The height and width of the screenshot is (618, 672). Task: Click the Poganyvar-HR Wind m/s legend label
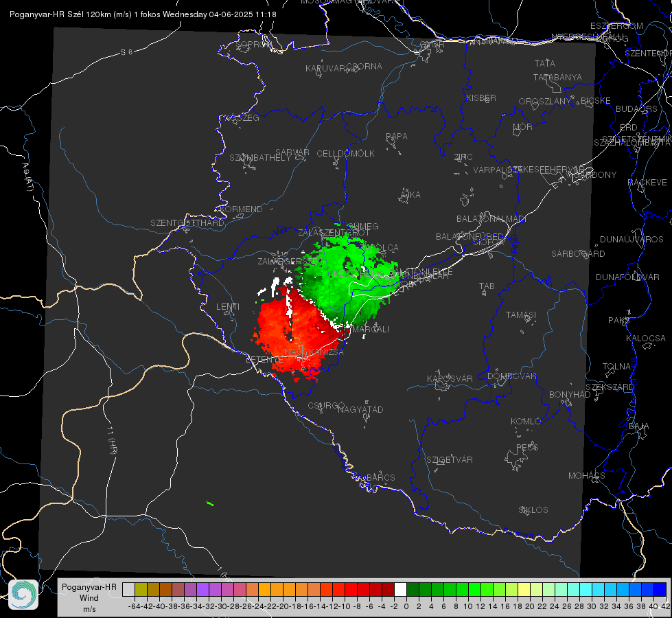tap(89, 597)
